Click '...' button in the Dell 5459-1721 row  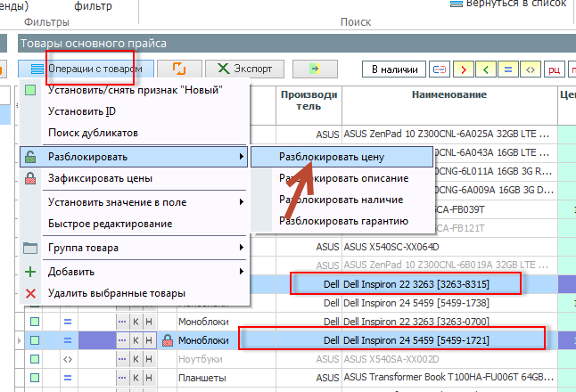(x=122, y=340)
